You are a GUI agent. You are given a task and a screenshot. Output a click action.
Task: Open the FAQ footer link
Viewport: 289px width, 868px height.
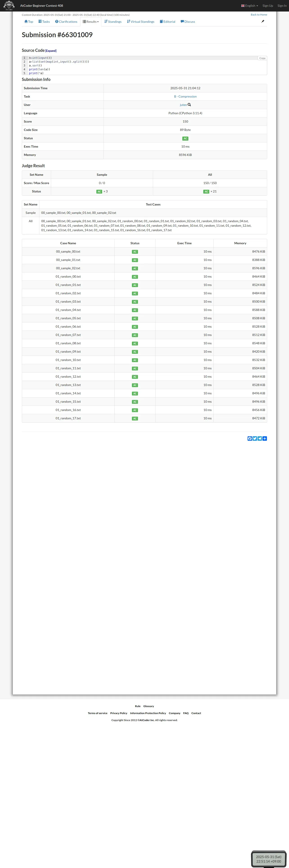(x=186, y=713)
